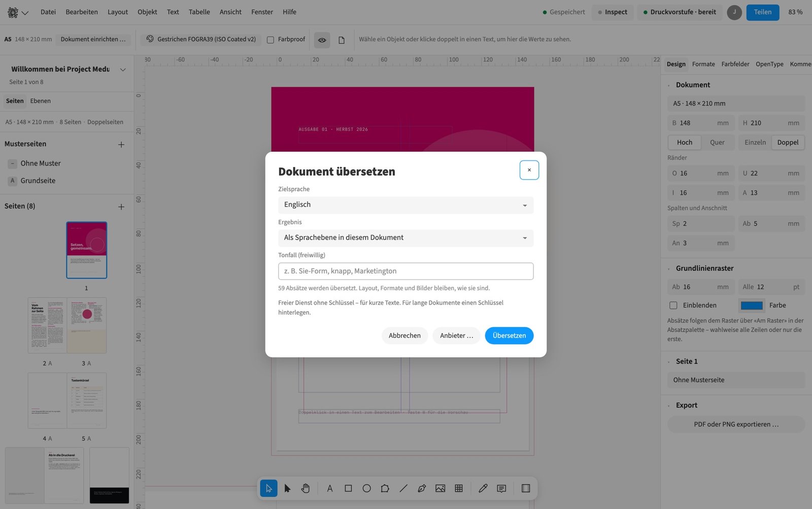Image resolution: width=812 pixels, height=509 pixels.
Task: Open the Bearbeiten menu
Action: point(82,12)
